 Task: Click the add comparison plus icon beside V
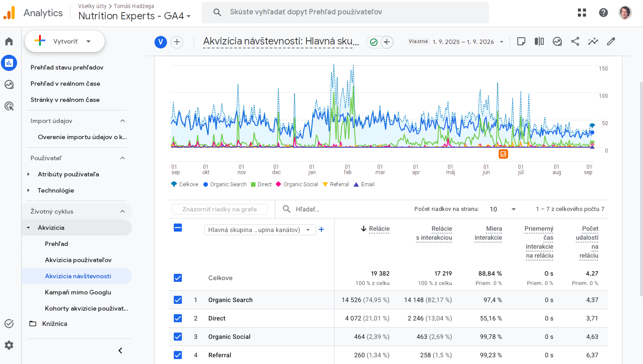177,42
